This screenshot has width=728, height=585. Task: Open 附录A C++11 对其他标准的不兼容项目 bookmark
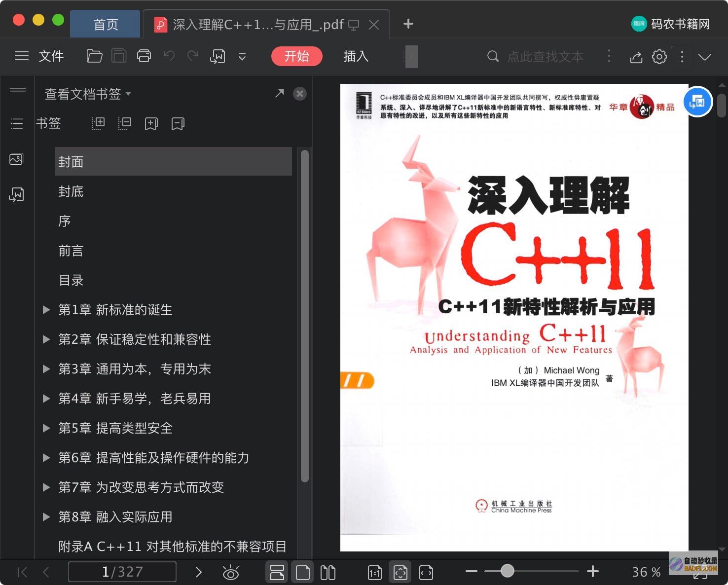coord(173,547)
